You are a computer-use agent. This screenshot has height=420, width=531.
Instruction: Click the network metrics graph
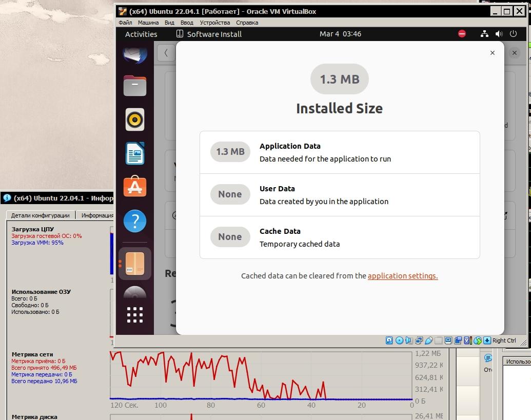click(x=261, y=376)
